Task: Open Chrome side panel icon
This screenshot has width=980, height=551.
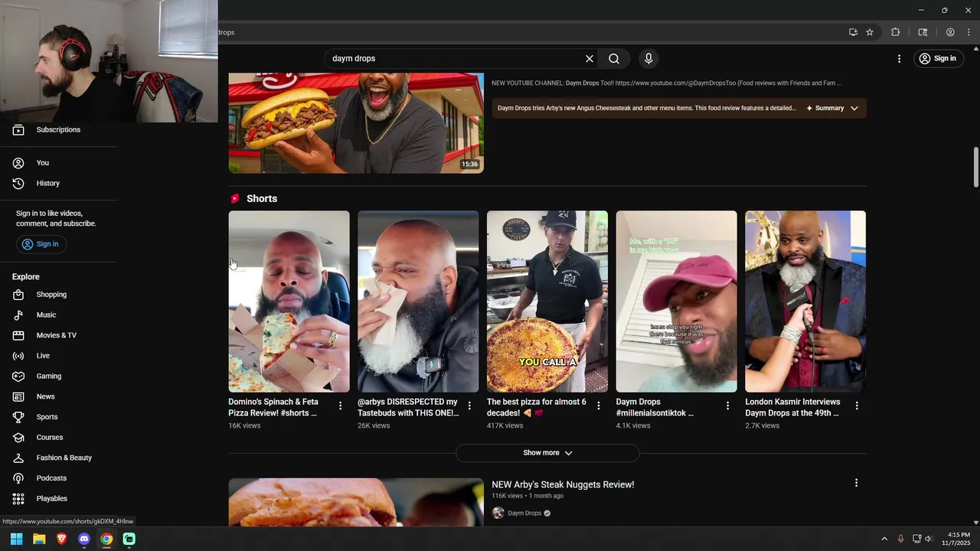Action: (923, 32)
